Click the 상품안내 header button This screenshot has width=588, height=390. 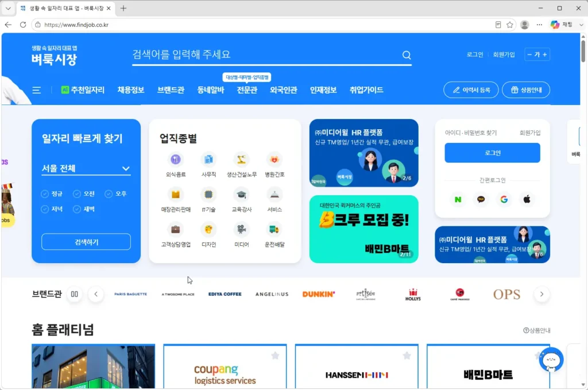(x=526, y=90)
